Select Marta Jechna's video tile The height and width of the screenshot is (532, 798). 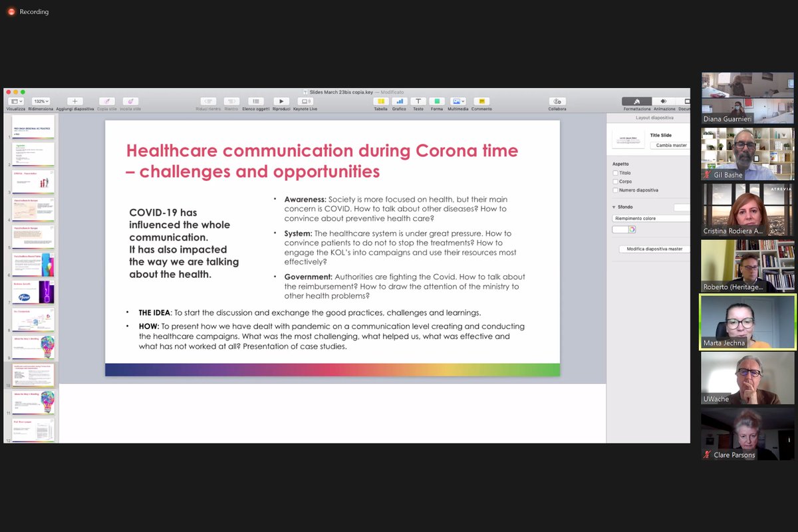tap(747, 322)
